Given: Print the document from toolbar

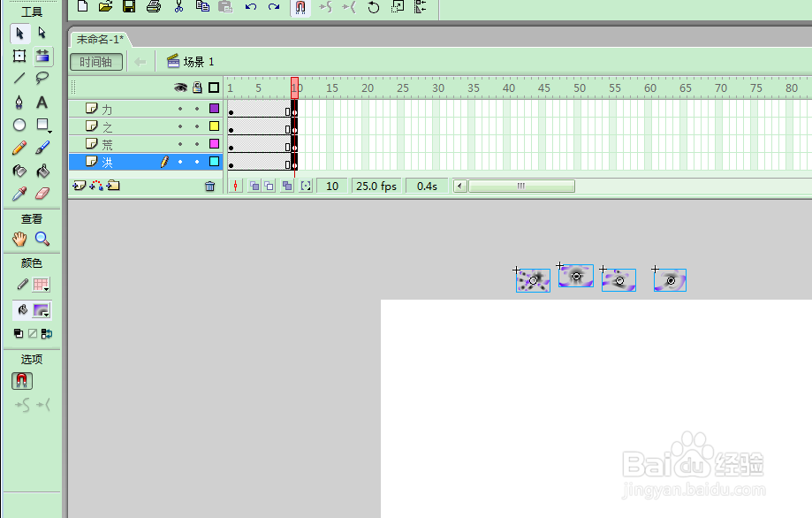Looking at the screenshot, I should point(154,7).
